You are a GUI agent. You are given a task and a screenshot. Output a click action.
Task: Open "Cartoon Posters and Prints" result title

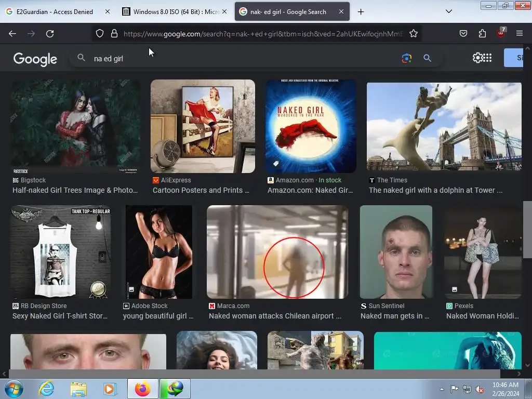tap(201, 190)
